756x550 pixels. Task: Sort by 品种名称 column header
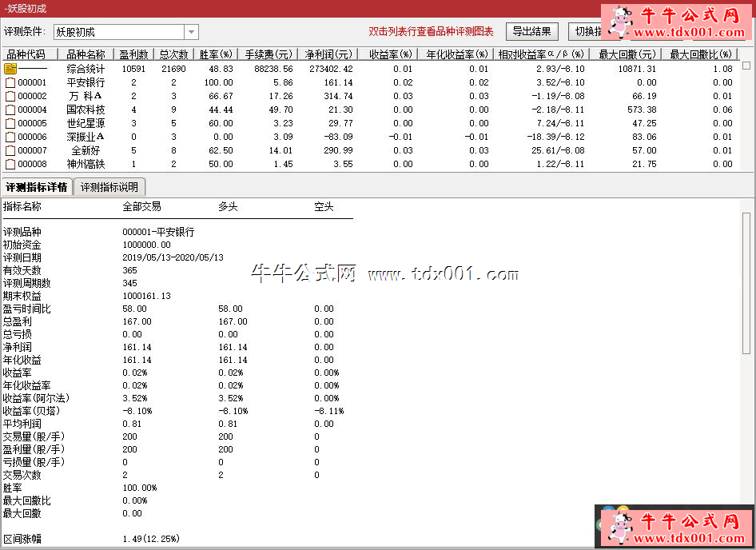pyautogui.click(x=86, y=54)
